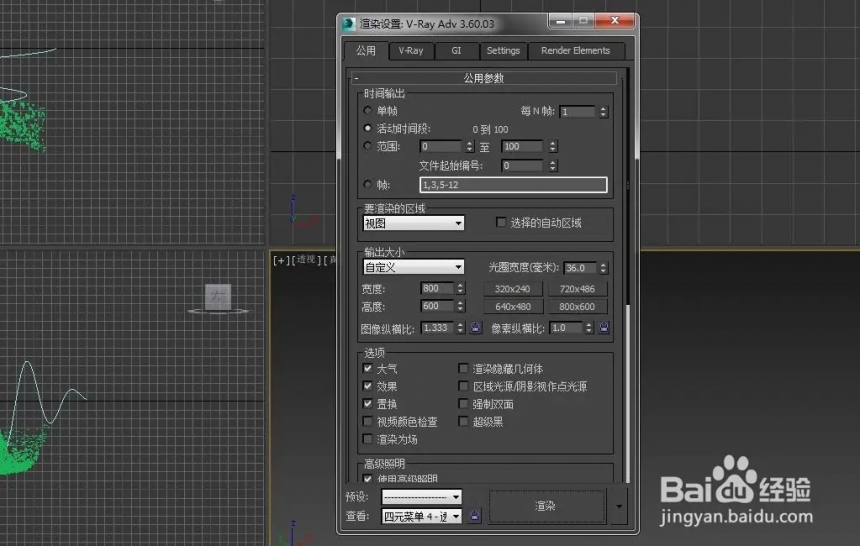The image size is (860, 546).
Task: Click the 光圈宽度 field showing 36.0
Action: (580, 268)
